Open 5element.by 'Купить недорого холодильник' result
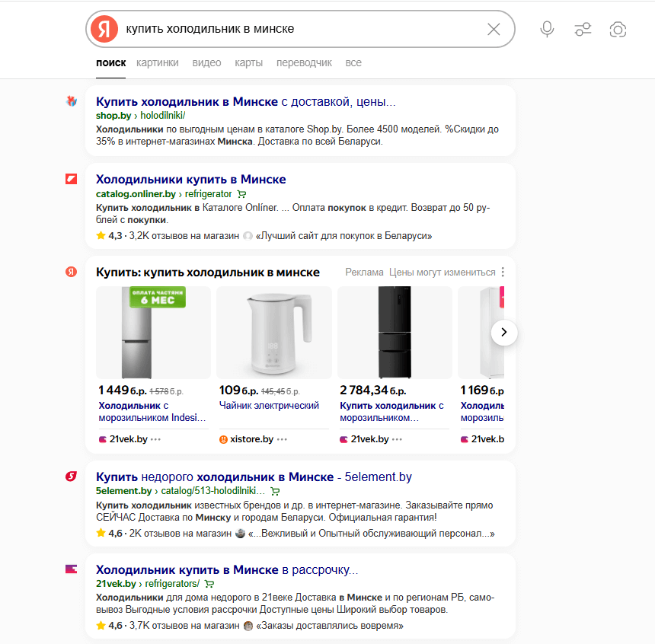This screenshot has height=644, width=655. click(x=254, y=477)
